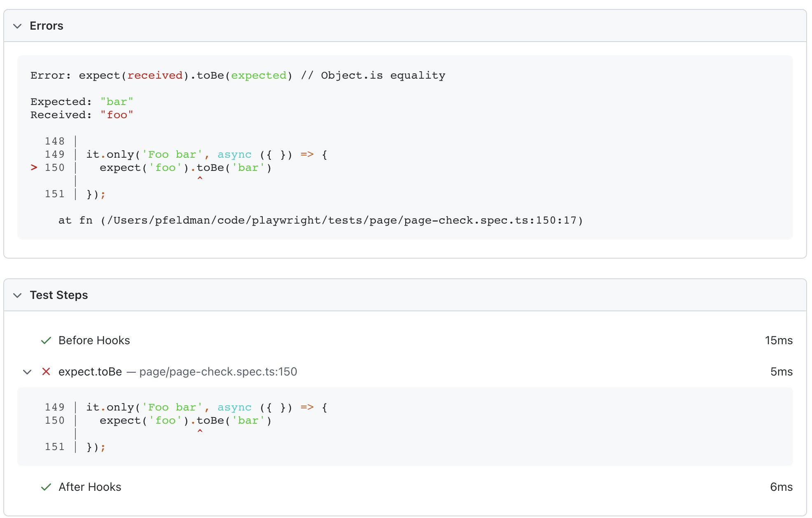
Task: Click the expect.toBe step label
Action: pyautogui.click(x=90, y=371)
